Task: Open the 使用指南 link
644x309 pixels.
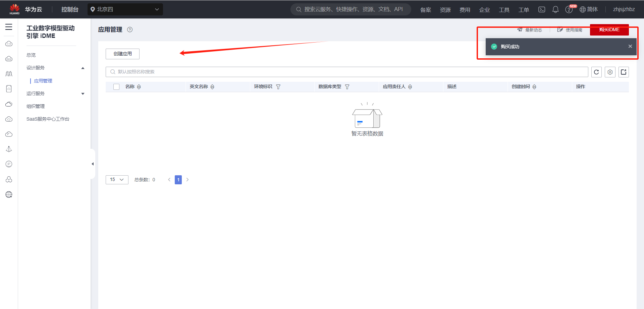Action: tap(570, 30)
